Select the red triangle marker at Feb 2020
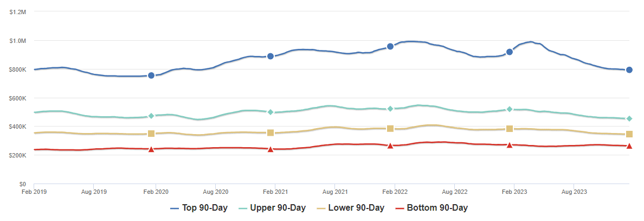644x221 pixels. point(151,149)
